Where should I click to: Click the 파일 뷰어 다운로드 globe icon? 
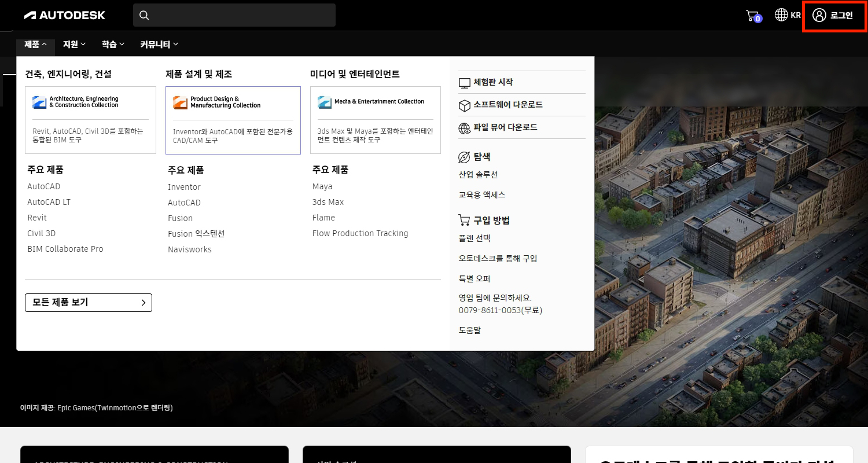click(x=465, y=128)
